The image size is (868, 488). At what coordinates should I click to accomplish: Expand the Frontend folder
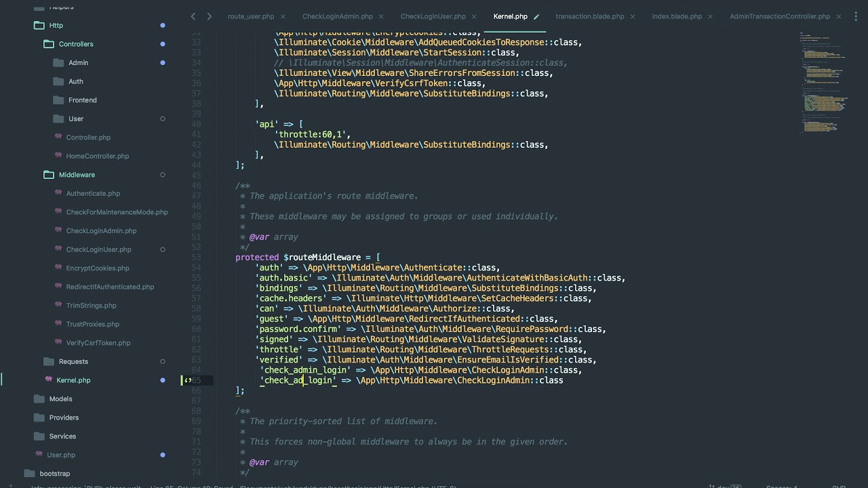click(x=75, y=100)
